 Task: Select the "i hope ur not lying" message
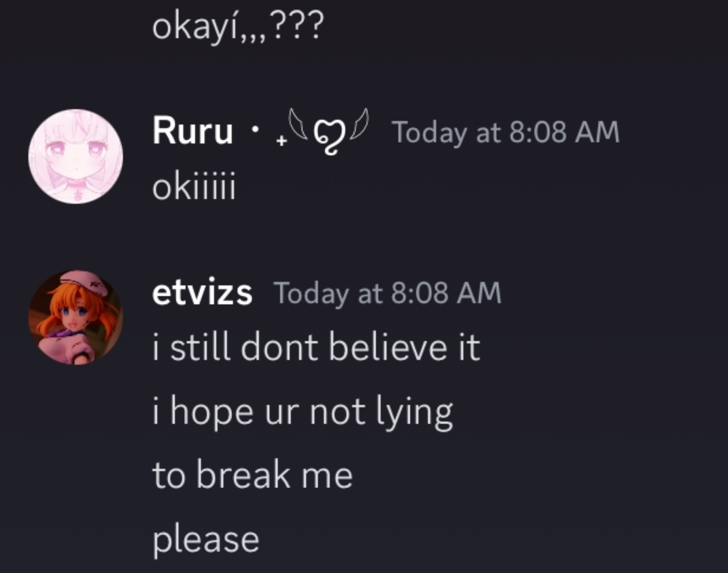point(302,412)
